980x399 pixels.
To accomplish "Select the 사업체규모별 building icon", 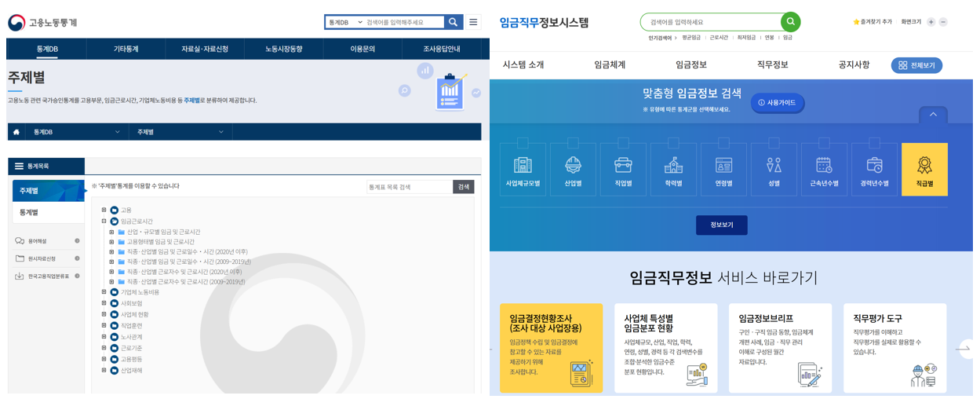I will click(523, 165).
